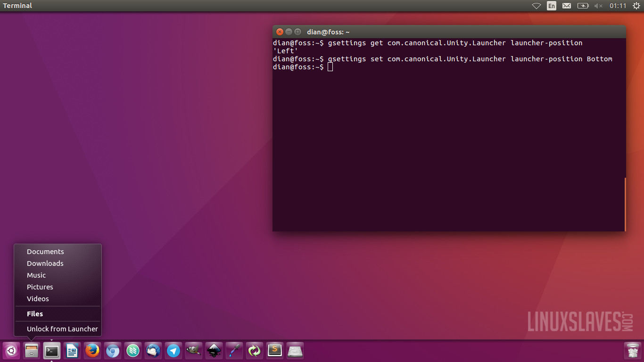Click the green circular arrows launcher icon
Screen dimensions: 644x362
[255, 351]
